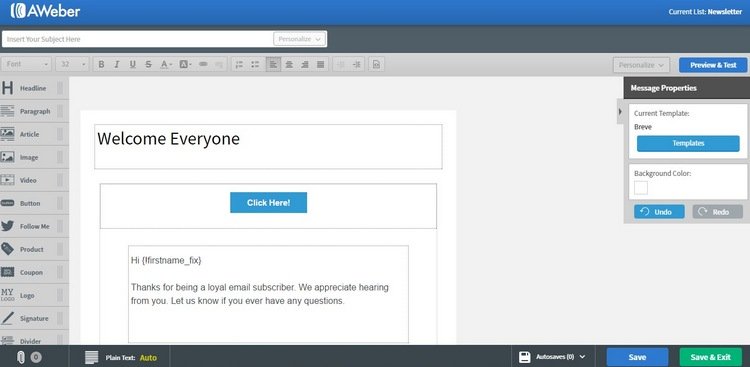Image resolution: width=750 pixels, height=367 pixels.
Task: Save the message
Action: tap(637, 357)
